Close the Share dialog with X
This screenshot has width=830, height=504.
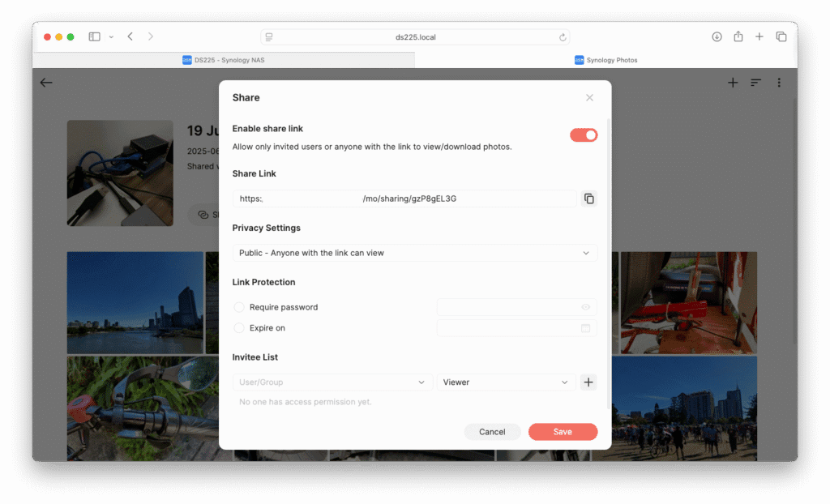point(589,97)
